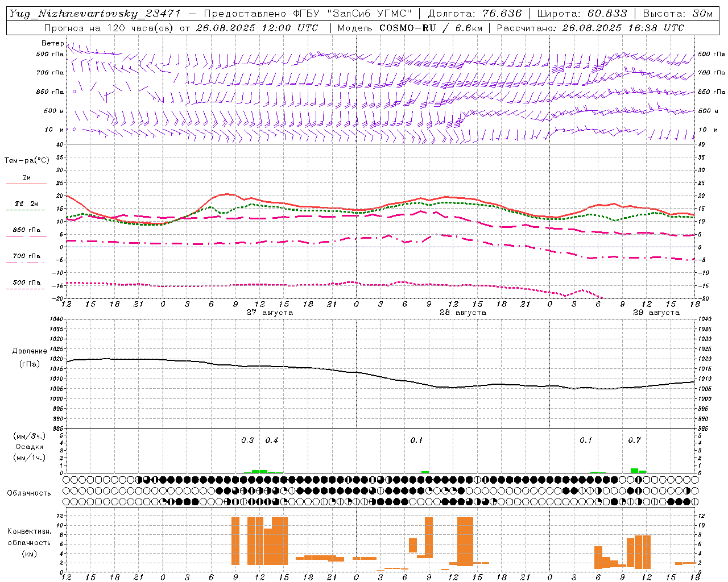728x582 pixels.
Task: Click the 0.7 precipitation value
Action: 634,440
